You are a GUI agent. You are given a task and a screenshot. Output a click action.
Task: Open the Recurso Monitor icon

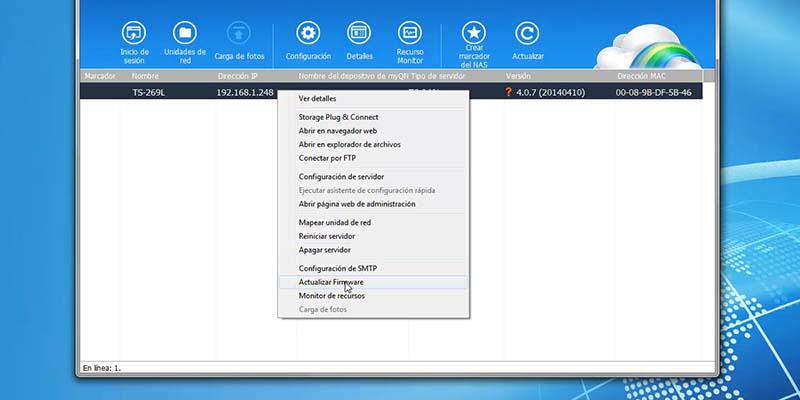[x=410, y=33]
